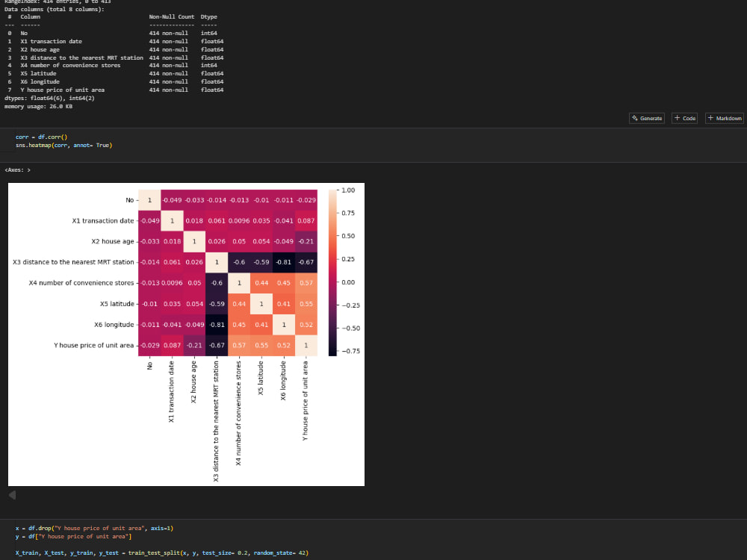Select the '<Axes: >' output text
This screenshot has height=560, width=747.
coord(18,170)
